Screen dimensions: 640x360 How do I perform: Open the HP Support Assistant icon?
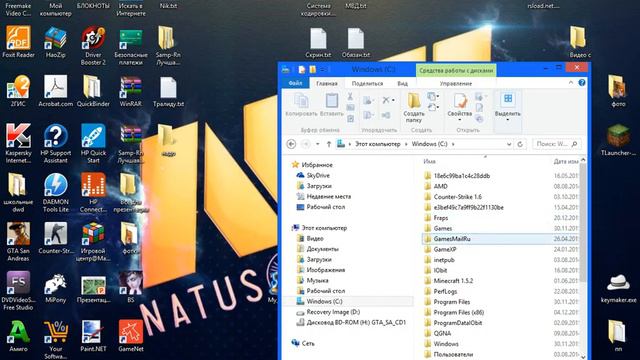point(56,144)
